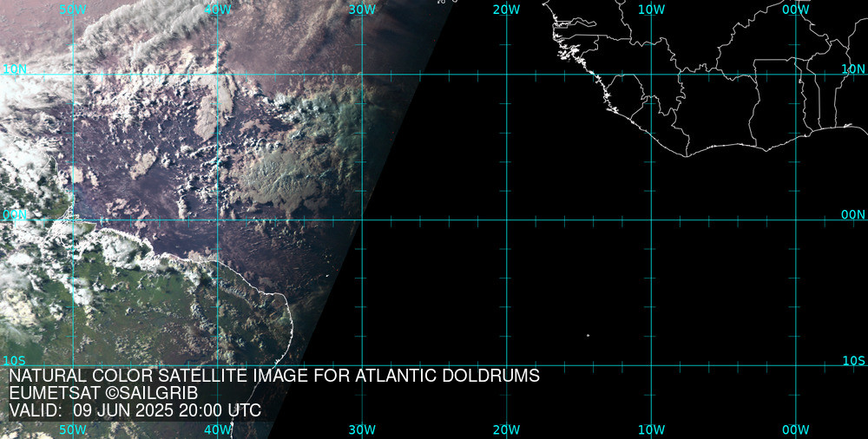868x439 pixels.
Task: Click the "EUMETSAT ©SAILGRIB" credit line
Action: 103,393
